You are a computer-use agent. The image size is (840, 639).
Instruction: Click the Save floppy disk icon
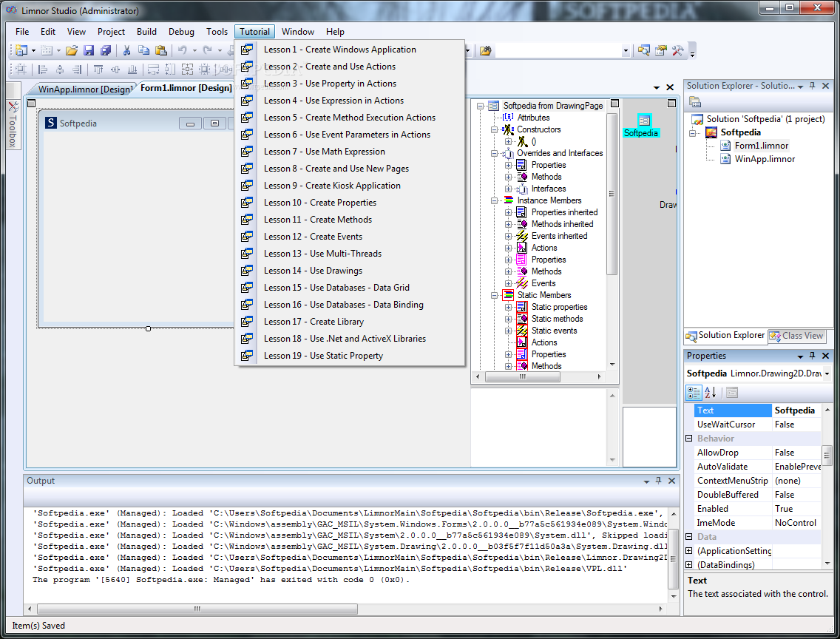click(x=89, y=50)
